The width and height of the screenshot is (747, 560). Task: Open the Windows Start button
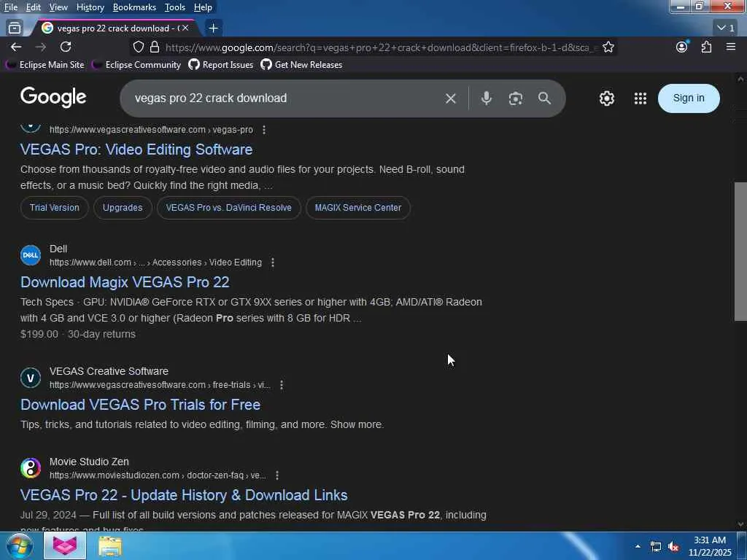(x=20, y=545)
